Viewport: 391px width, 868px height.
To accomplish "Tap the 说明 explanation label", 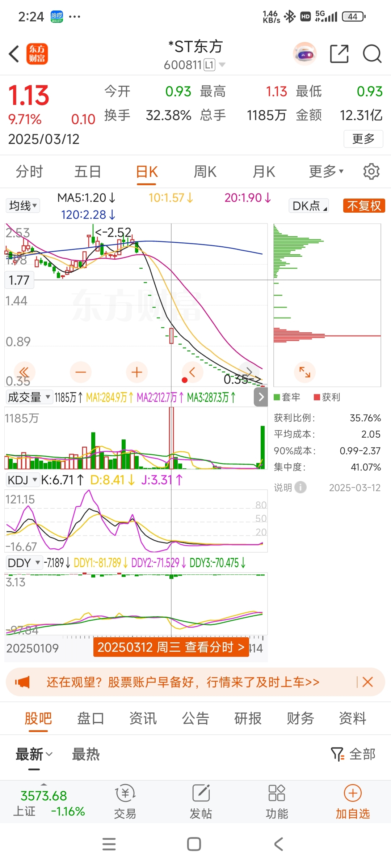I will [x=283, y=488].
